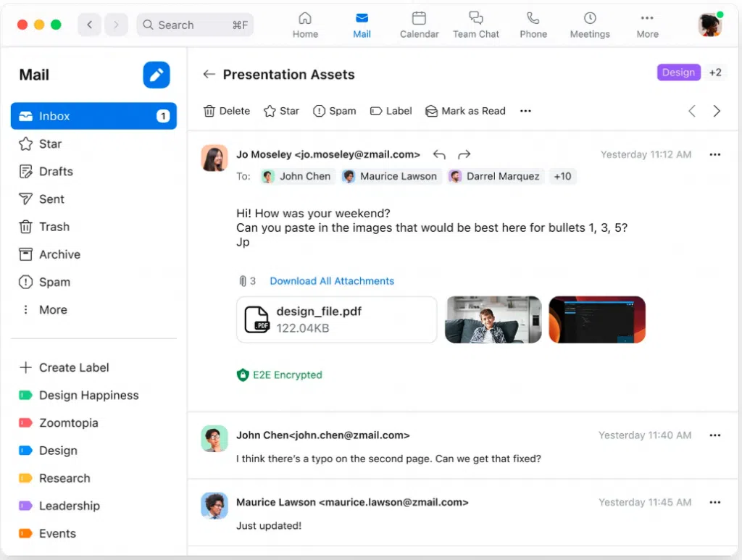
Task: Go to next email with right chevron
Action: 717,111
